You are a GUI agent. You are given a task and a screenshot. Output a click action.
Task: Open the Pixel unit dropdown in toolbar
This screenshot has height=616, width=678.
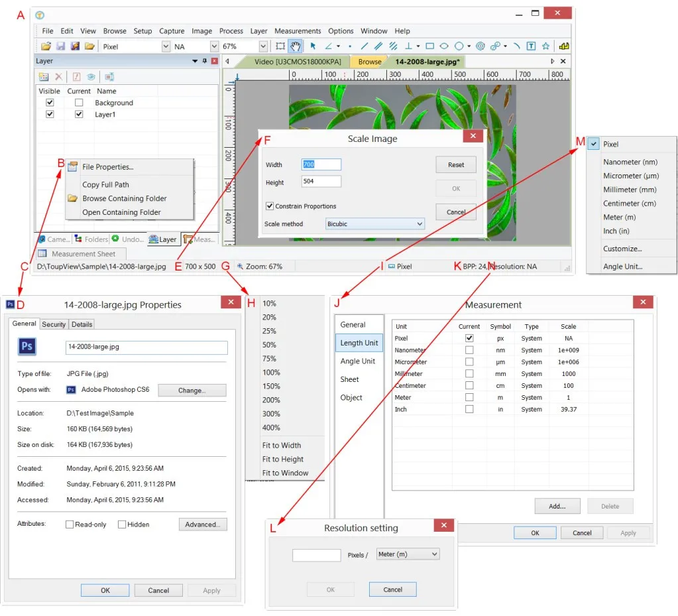[x=166, y=46]
